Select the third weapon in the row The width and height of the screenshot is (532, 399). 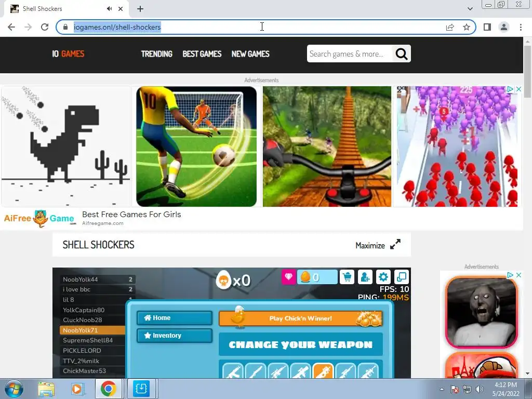[x=278, y=370]
